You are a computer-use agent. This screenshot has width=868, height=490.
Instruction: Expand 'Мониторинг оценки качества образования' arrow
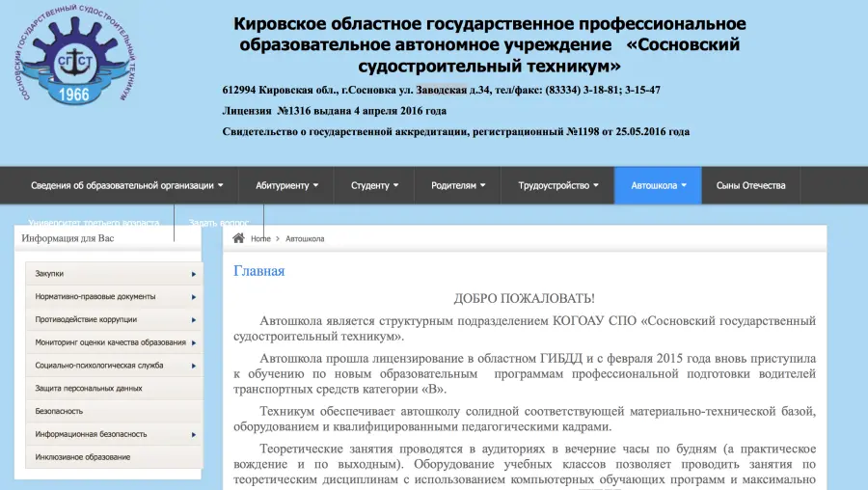point(194,342)
